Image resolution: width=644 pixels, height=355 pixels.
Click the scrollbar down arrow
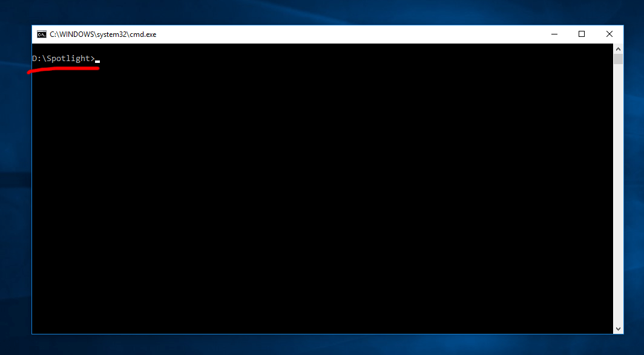[618, 328]
